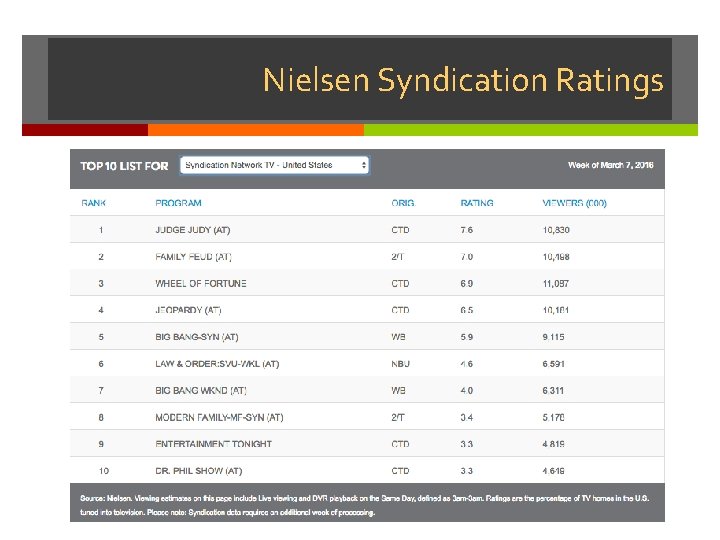Click the 9,115 viewers value
The height and width of the screenshot is (540, 720).
pyautogui.click(x=553, y=337)
